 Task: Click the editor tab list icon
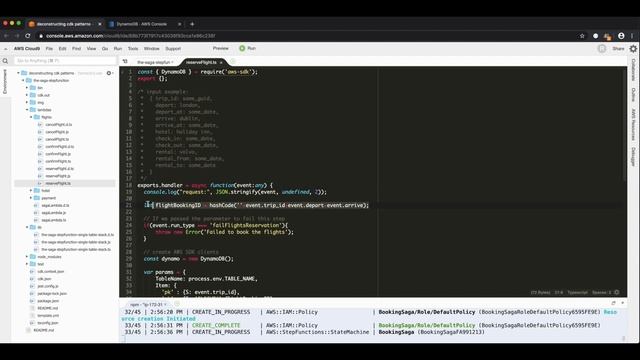point(125,62)
